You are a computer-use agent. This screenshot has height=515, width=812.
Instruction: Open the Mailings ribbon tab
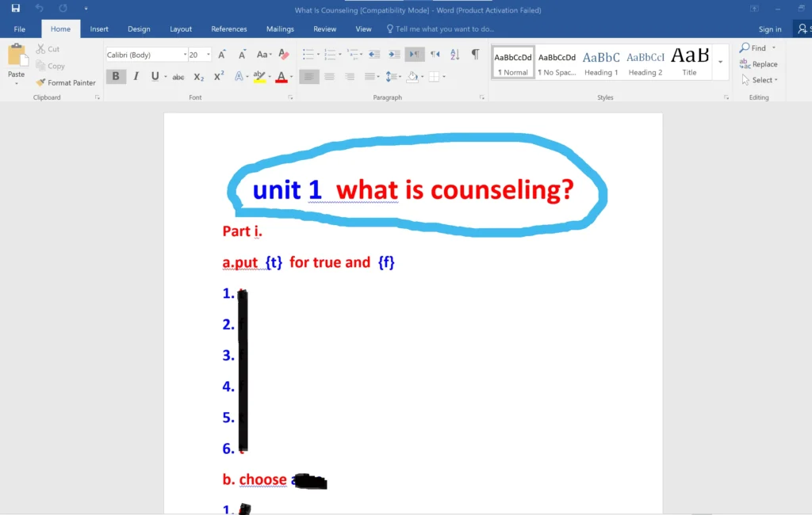279,29
